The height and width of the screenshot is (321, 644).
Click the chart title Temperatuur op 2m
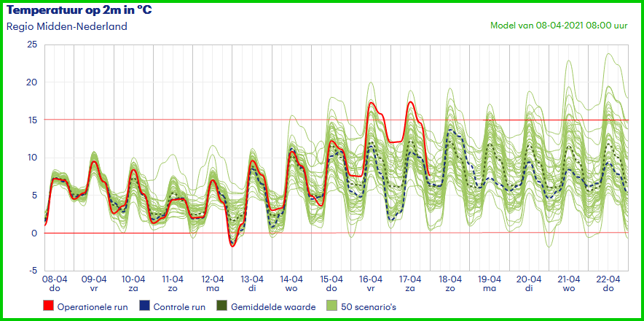[x=79, y=10]
